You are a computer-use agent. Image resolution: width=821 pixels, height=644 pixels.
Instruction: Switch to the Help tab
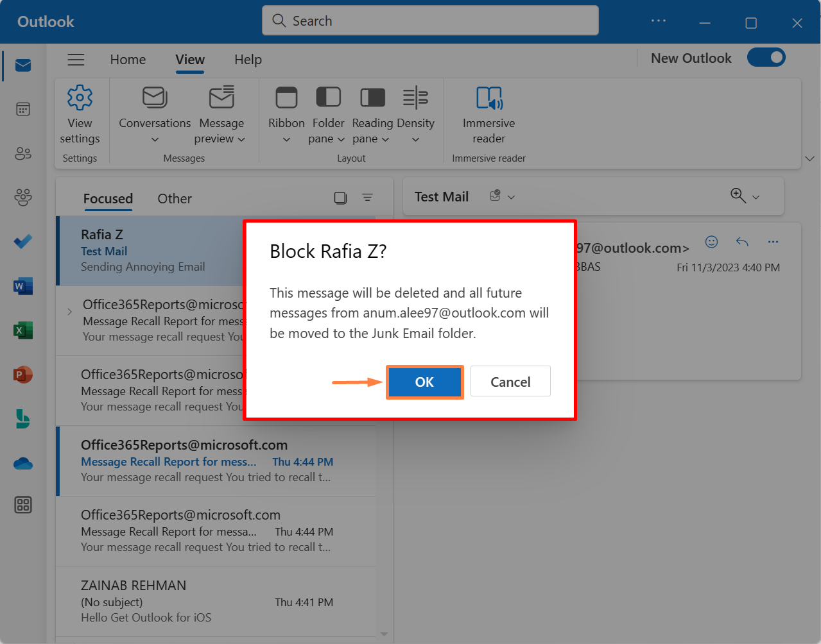pos(248,60)
